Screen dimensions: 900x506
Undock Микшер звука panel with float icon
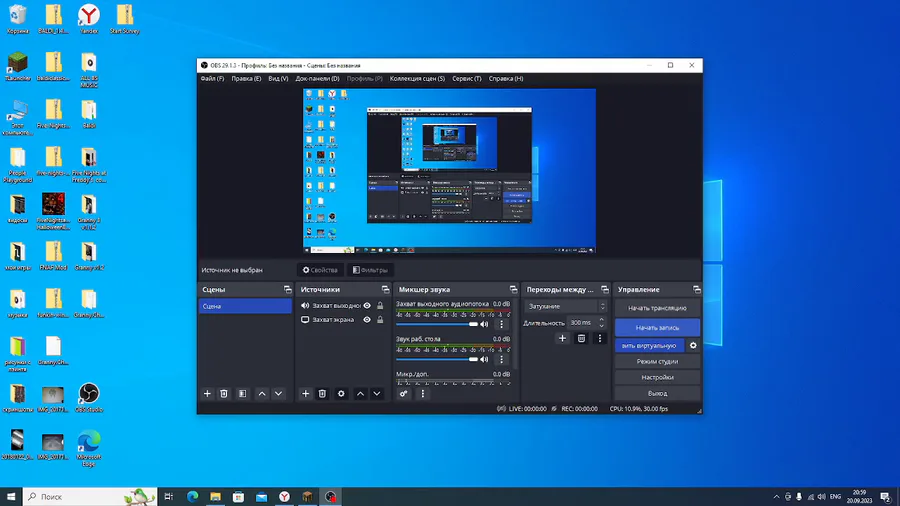[513, 290]
